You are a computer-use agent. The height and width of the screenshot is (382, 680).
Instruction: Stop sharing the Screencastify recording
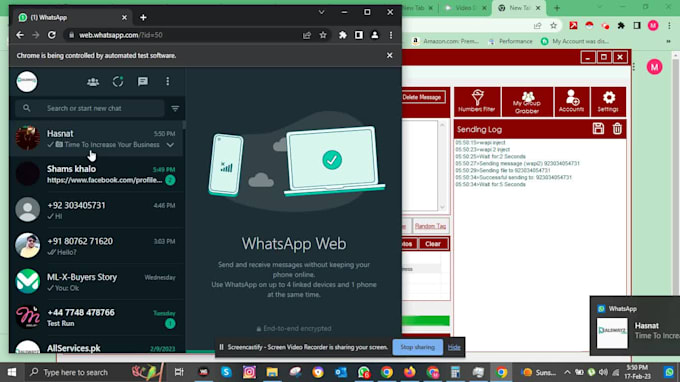click(x=417, y=347)
